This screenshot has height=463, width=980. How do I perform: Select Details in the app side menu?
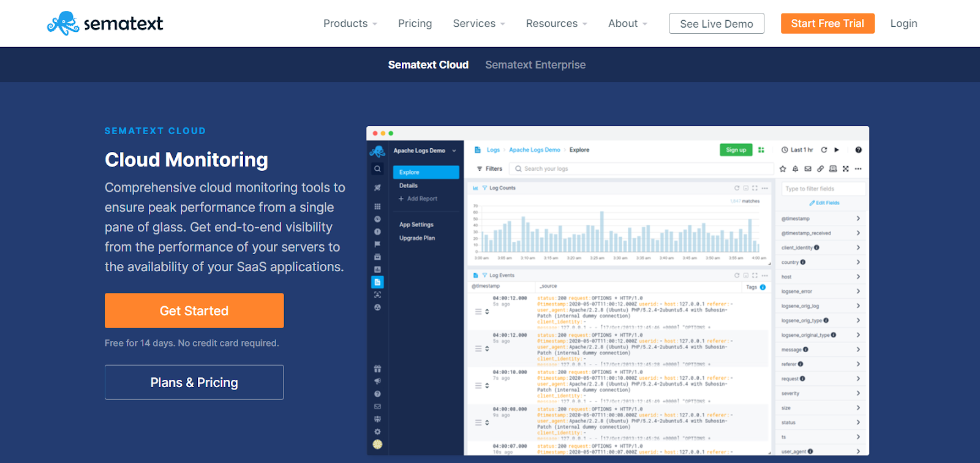(x=409, y=186)
